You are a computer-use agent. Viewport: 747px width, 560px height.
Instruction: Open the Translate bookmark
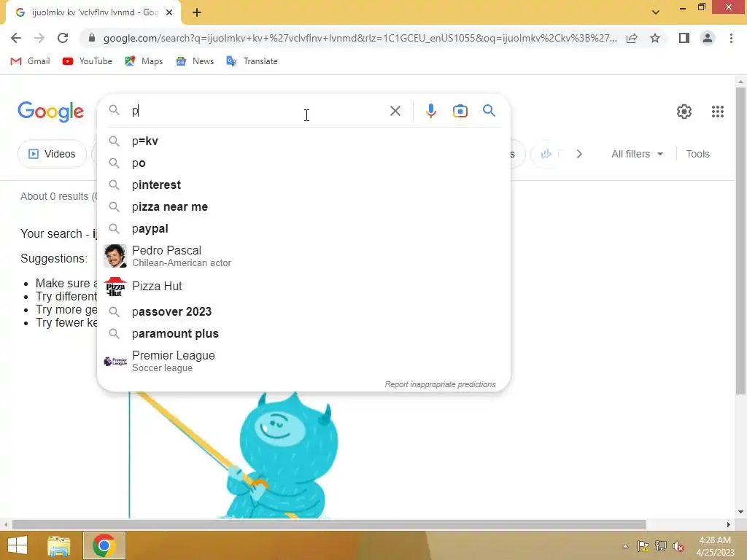[252, 61]
